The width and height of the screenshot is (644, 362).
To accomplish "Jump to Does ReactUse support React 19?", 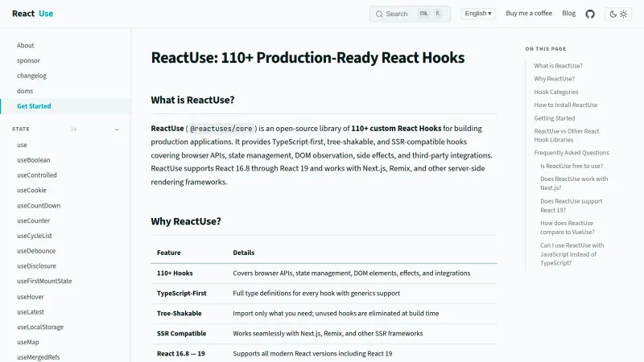I will 571,206.
